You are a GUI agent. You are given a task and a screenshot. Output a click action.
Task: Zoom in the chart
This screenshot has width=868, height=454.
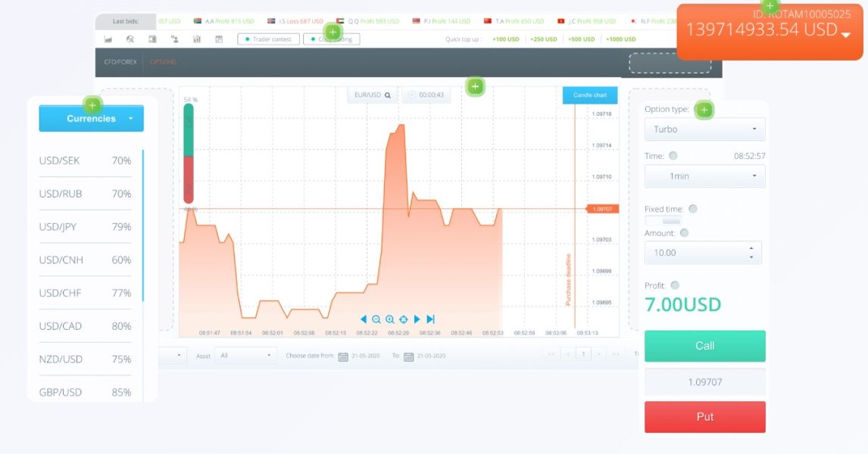pyautogui.click(x=390, y=319)
